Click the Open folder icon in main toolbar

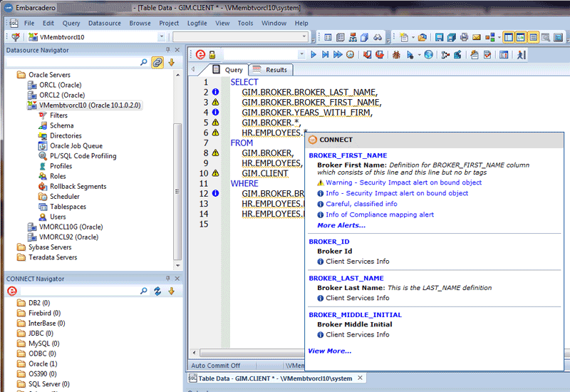point(422,37)
